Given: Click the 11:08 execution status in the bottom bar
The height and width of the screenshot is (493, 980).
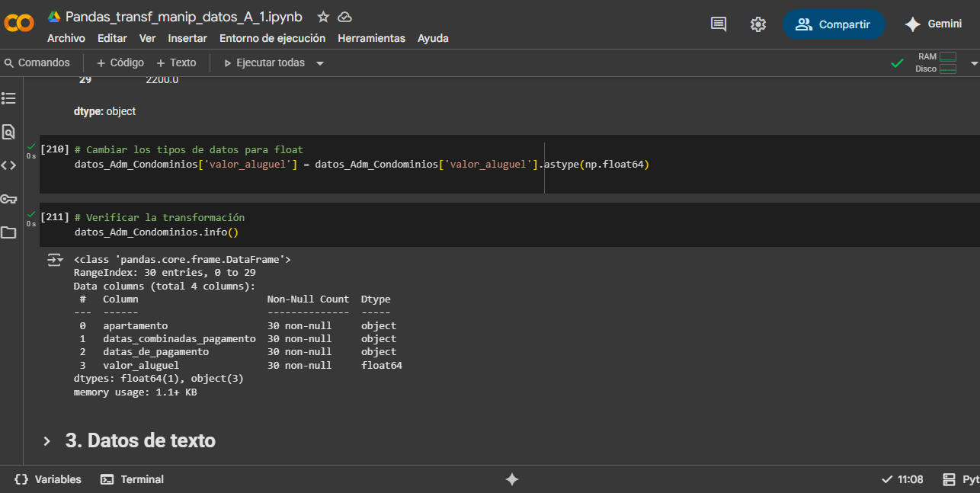Looking at the screenshot, I should 902,479.
